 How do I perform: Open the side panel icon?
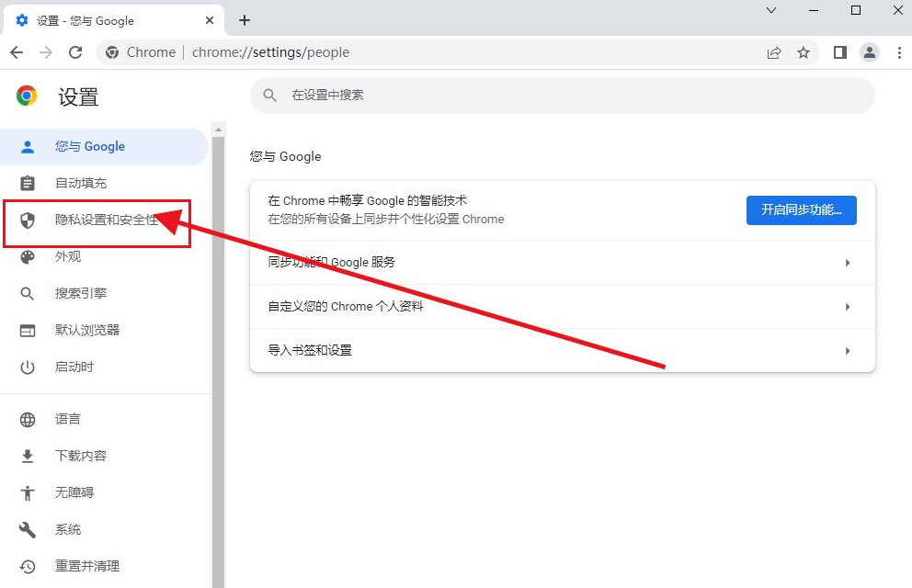click(x=840, y=52)
